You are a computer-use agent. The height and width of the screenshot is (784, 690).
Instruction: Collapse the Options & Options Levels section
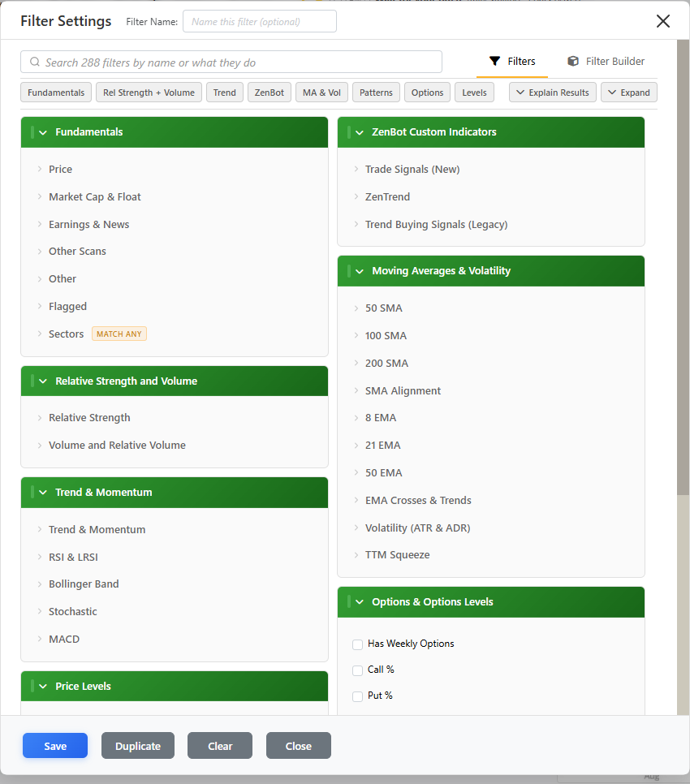(491, 602)
